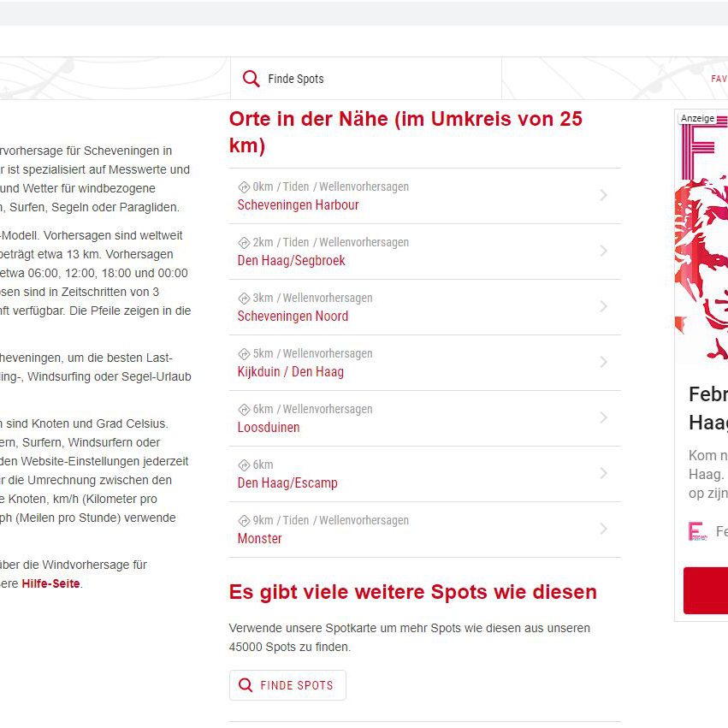Open the Hilfe-Seite link
Image resolution: width=728 pixels, height=728 pixels.
[x=50, y=583]
